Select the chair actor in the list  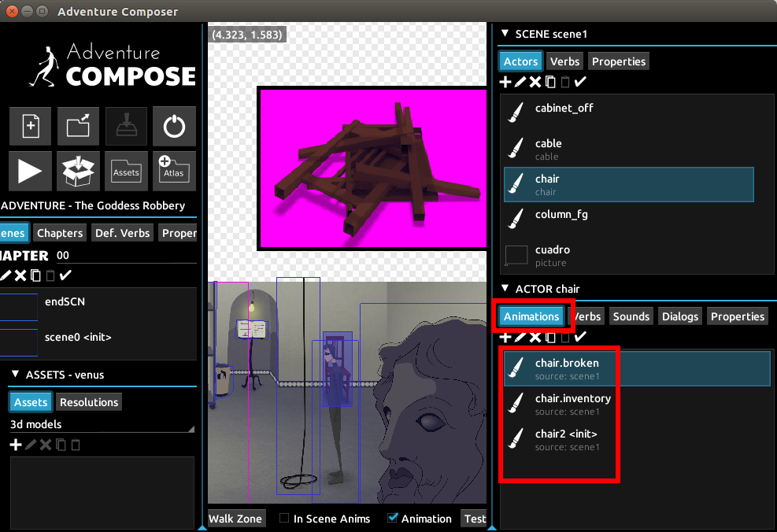[629, 184]
